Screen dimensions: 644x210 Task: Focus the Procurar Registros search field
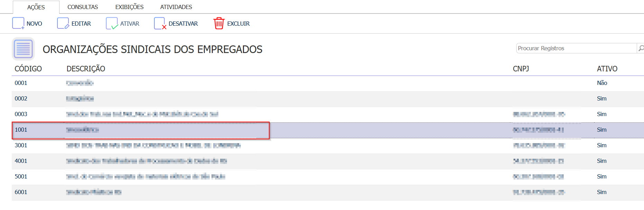(576, 48)
